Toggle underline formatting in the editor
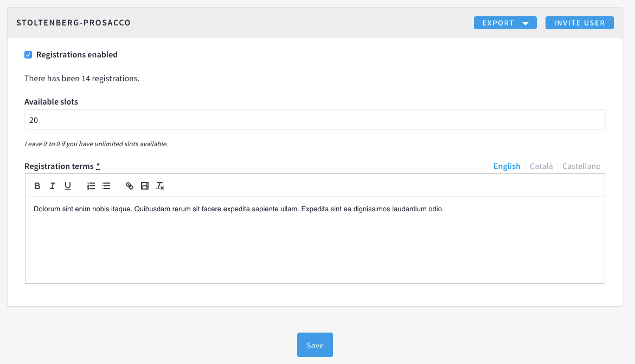This screenshot has width=635, height=364. coord(68,186)
